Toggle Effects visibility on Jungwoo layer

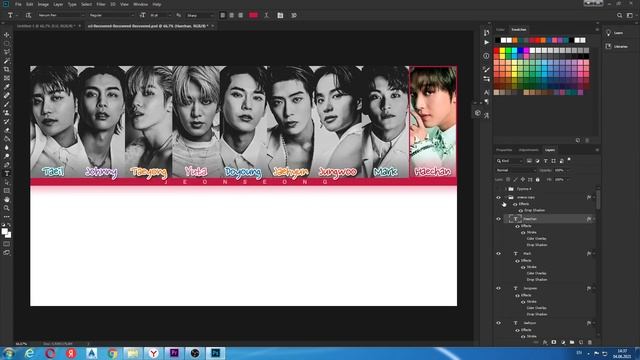pyautogui.click(x=518, y=295)
